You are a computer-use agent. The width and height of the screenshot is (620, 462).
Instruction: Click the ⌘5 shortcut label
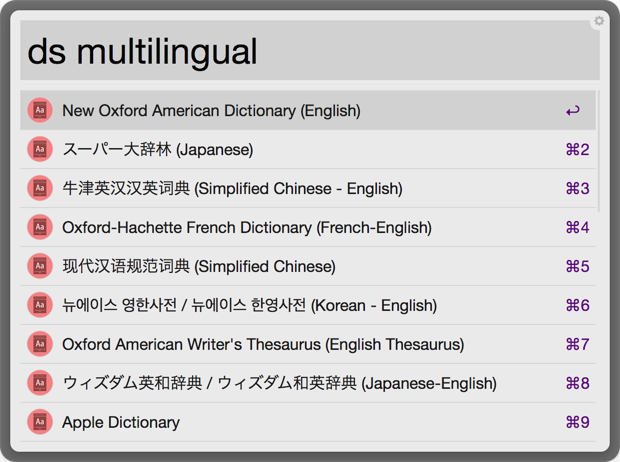[x=577, y=266]
